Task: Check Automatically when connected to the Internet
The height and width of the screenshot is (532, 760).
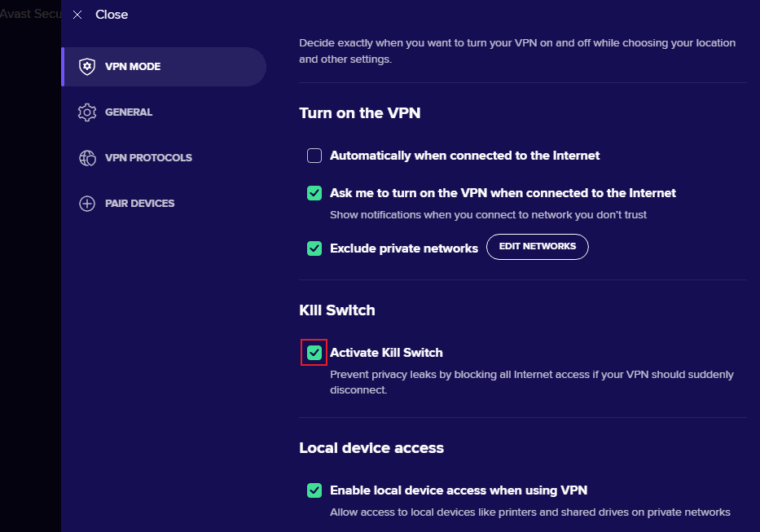Action: coord(314,155)
